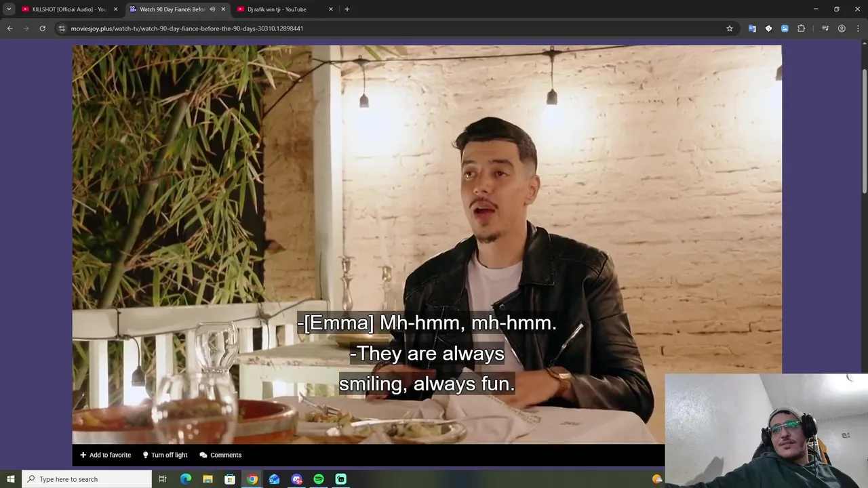Open the tab search dropdown arrow
Screen dimensions: 868x488
pyautogui.click(x=9, y=9)
